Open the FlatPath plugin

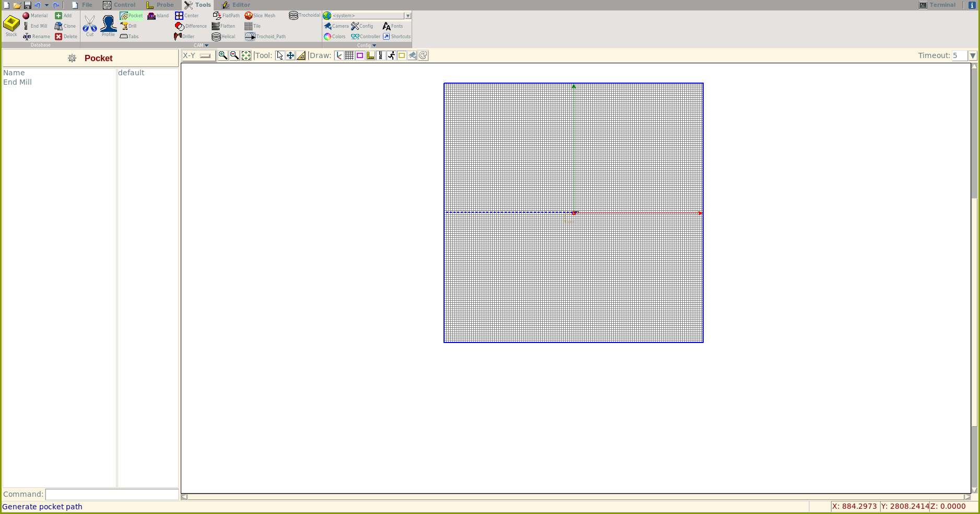[226, 16]
